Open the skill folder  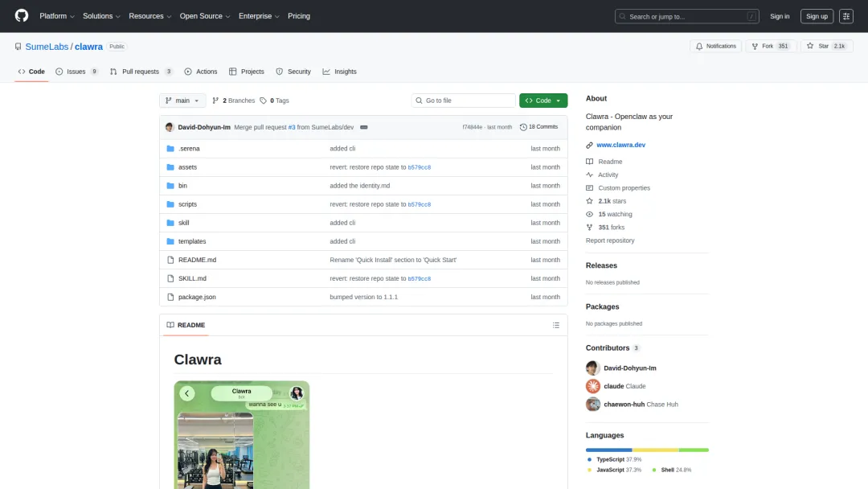pyautogui.click(x=183, y=223)
